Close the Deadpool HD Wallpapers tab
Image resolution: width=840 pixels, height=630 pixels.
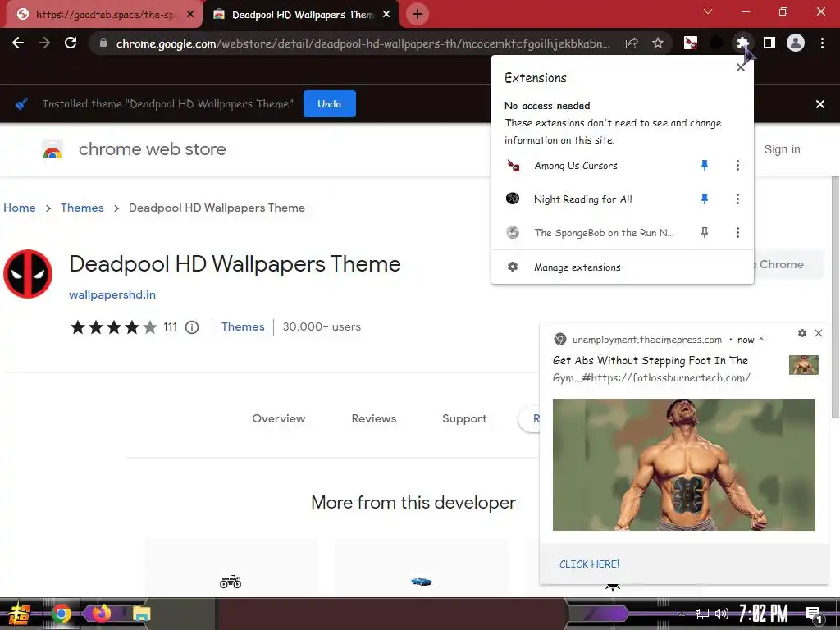(386, 15)
